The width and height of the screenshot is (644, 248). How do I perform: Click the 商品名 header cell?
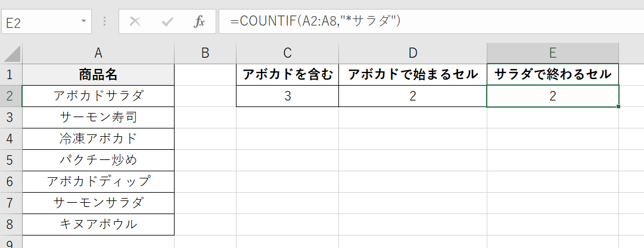(x=98, y=74)
